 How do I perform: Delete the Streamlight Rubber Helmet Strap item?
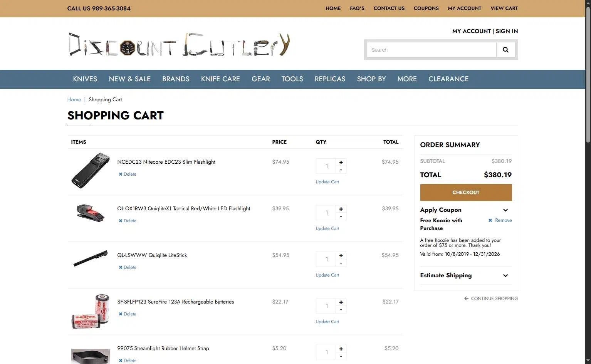(x=128, y=361)
